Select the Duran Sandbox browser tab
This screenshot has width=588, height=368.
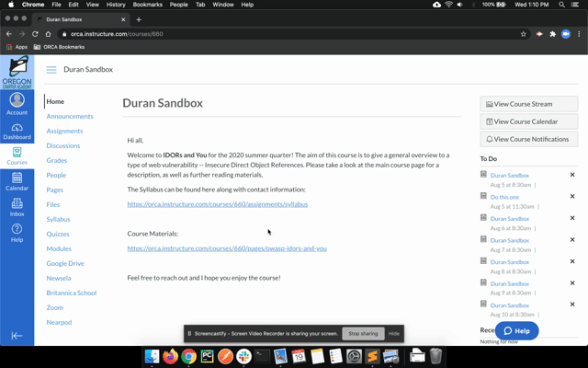(81, 19)
